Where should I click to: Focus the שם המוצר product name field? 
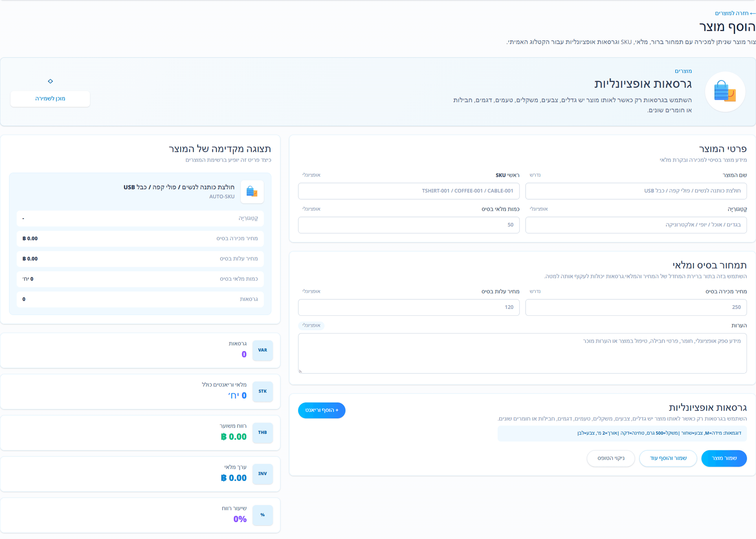point(636,191)
